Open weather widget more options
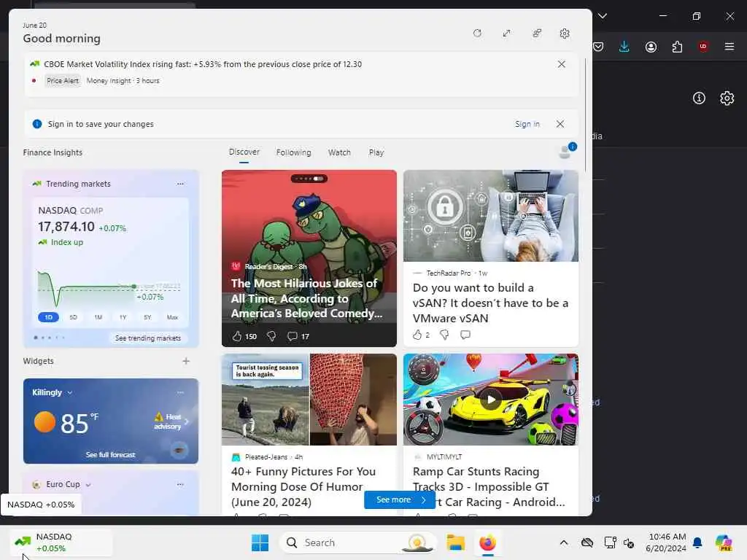Viewport: 747px width, 560px height. [x=180, y=393]
